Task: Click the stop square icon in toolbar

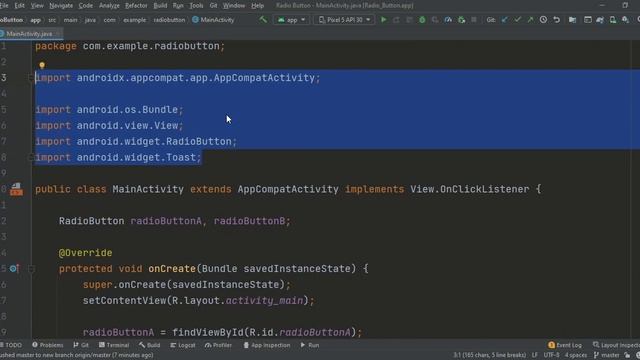Action: 473,20
